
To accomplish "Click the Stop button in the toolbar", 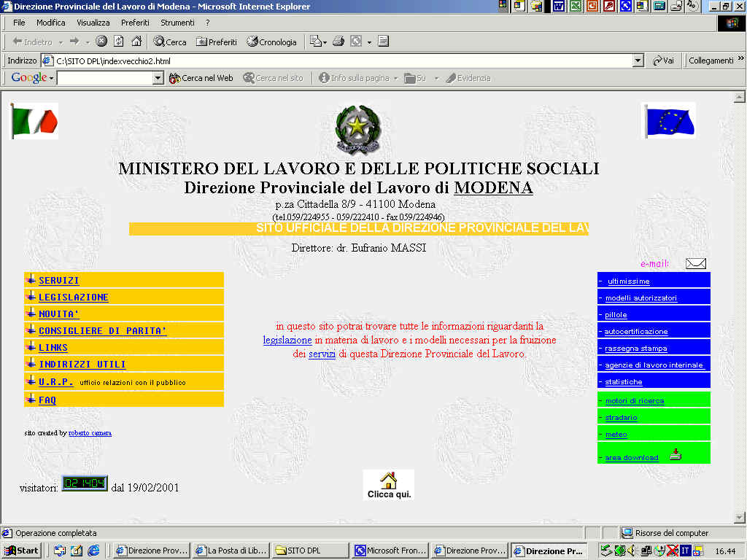I will [101, 42].
